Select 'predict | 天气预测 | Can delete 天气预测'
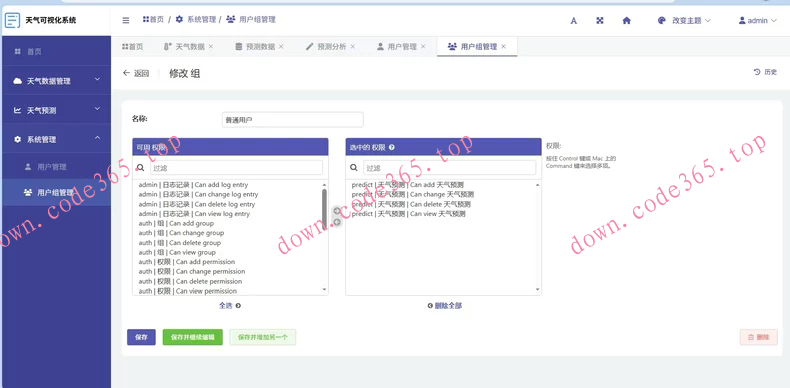 411,204
